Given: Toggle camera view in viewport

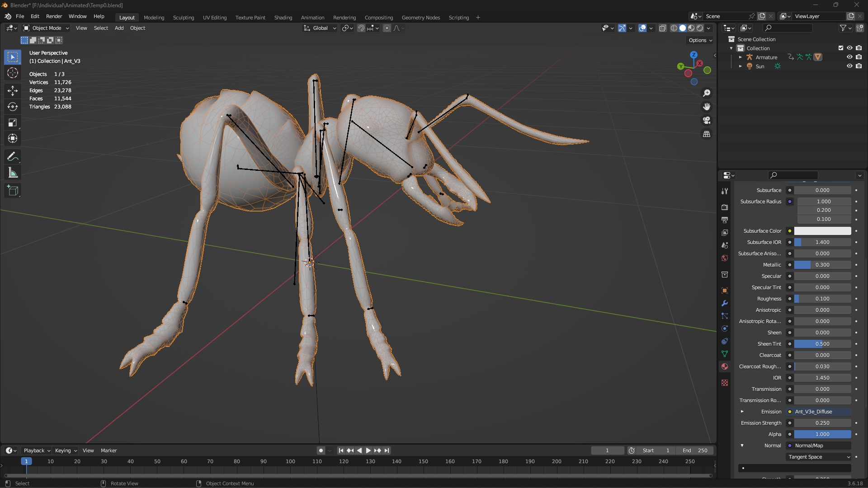Looking at the screenshot, I should [707, 120].
